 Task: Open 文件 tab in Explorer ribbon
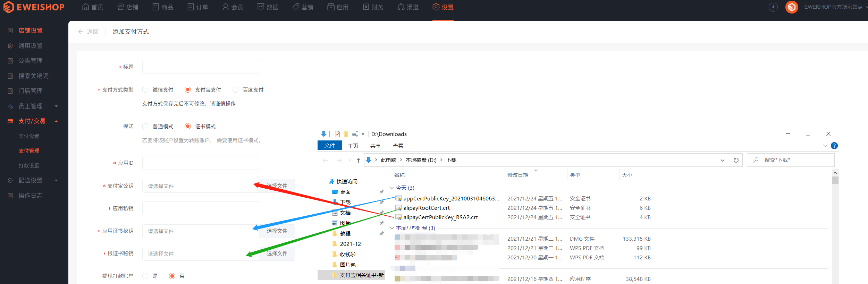[x=330, y=146]
